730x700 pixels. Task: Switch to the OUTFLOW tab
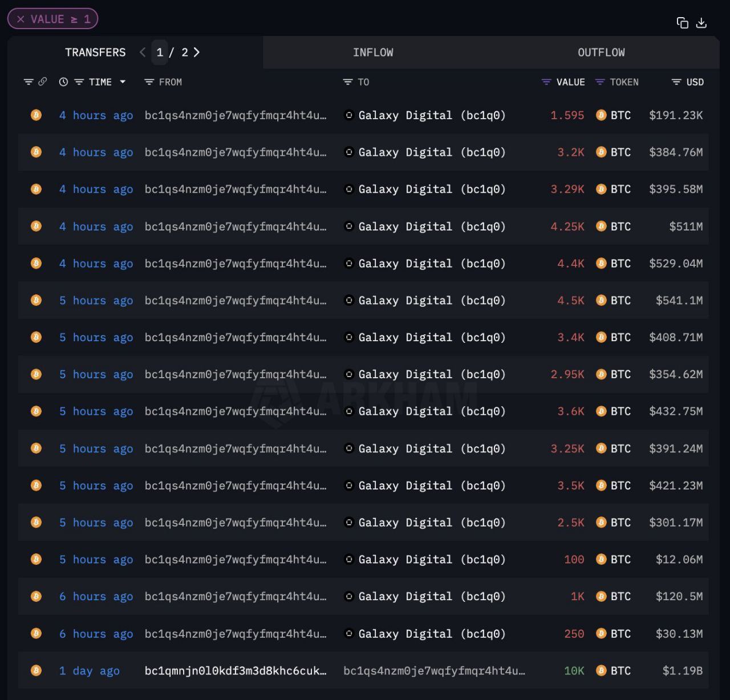click(x=601, y=52)
